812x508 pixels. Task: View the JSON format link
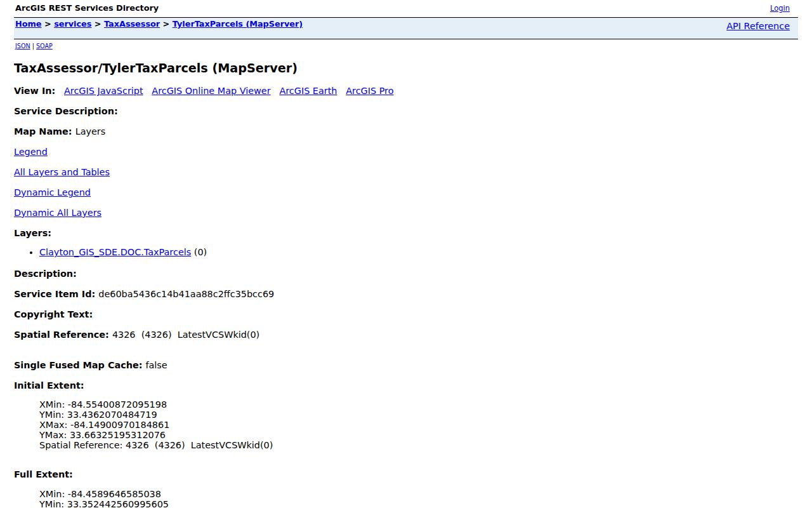coord(23,46)
